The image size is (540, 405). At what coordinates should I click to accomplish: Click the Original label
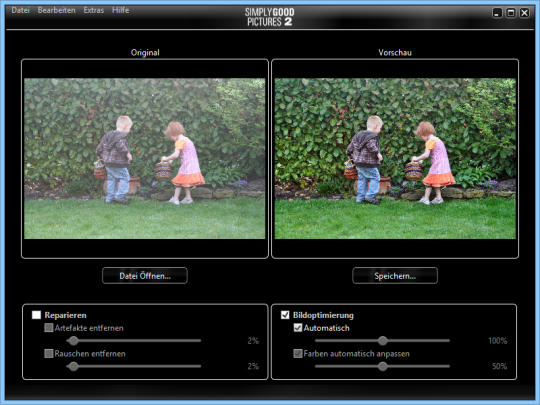pos(145,53)
